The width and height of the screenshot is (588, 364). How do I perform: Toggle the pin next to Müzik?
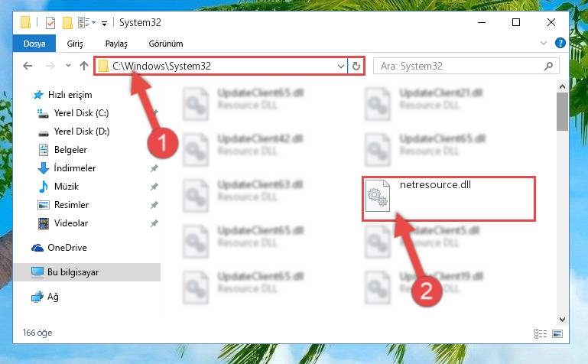tap(154, 187)
